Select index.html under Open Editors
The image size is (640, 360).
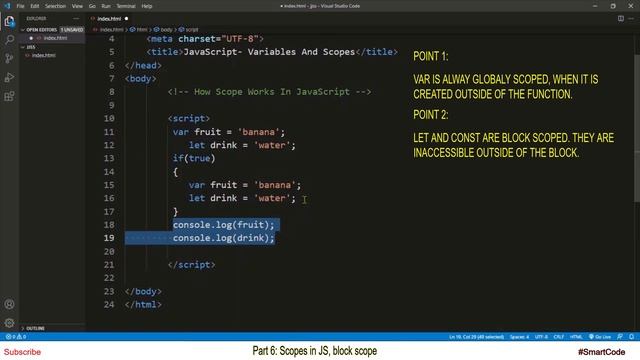55,38
